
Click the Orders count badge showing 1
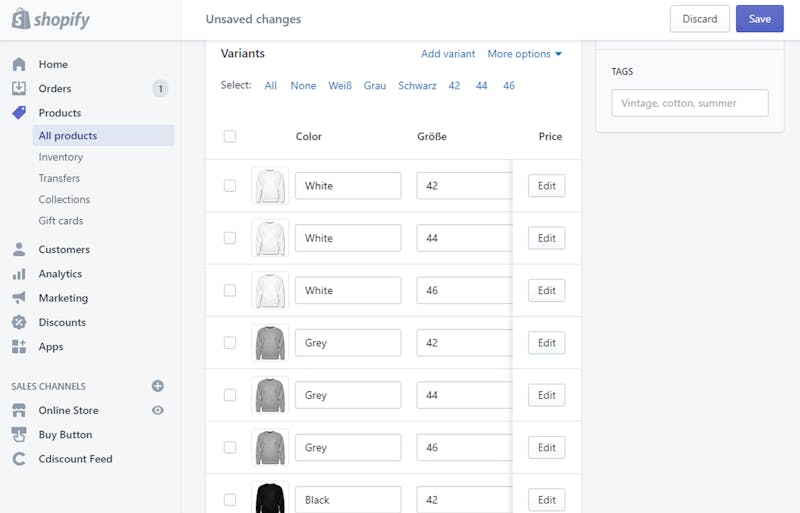[160, 89]
